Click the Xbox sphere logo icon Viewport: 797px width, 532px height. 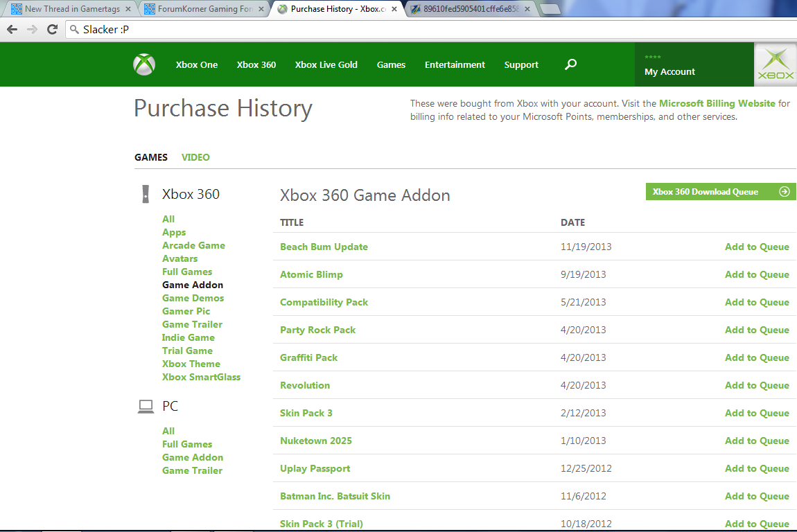pyautogui.click(x=144, y=64)
